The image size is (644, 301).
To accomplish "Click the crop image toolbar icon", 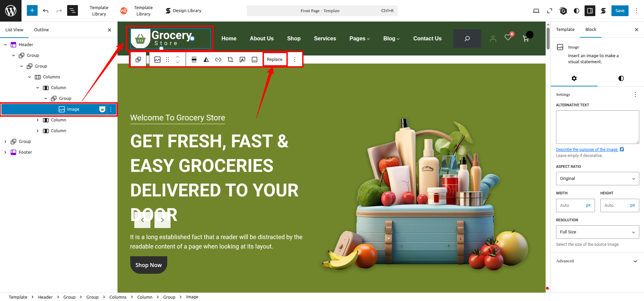I will tap(230, 60).
